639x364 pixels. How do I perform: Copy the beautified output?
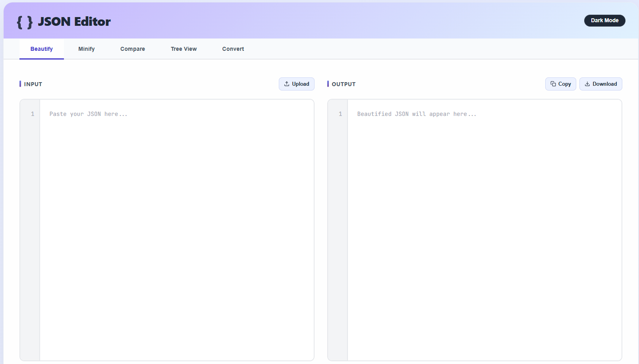[560, 84]
